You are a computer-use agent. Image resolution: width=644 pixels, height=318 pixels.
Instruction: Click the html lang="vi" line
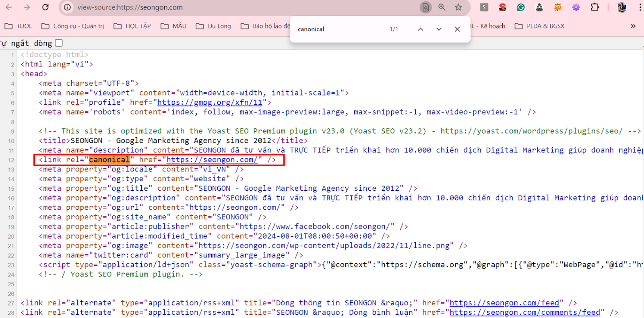pyautogui.click(x=57, y=64)
